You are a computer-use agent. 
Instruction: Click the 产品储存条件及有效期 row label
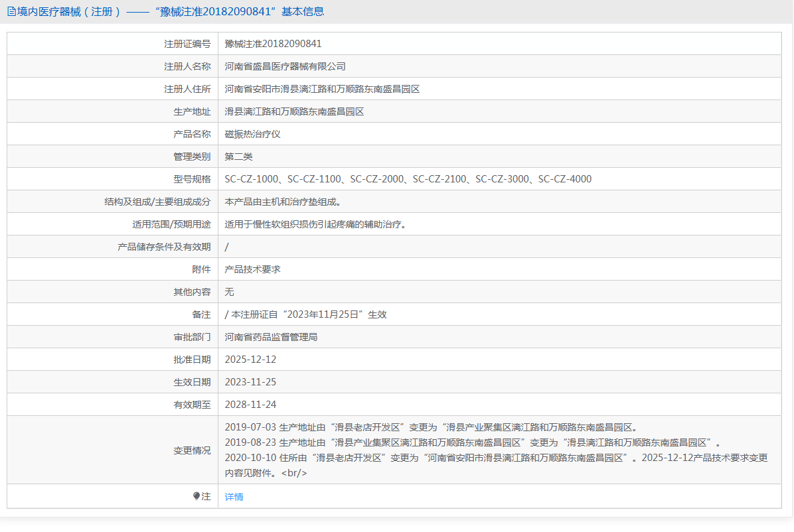[x=164, y=247]
